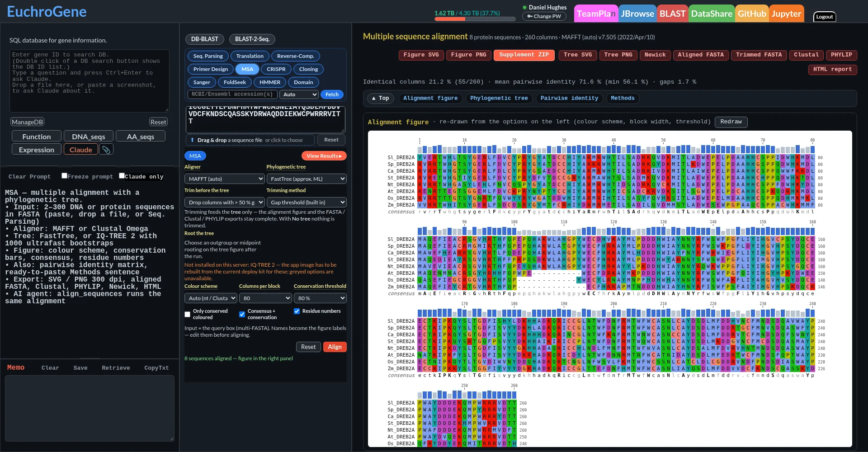Select the Primer Design tool tab
Image resolution: width=868 pixels, height=452 pixels.
[x=211, y=69]
